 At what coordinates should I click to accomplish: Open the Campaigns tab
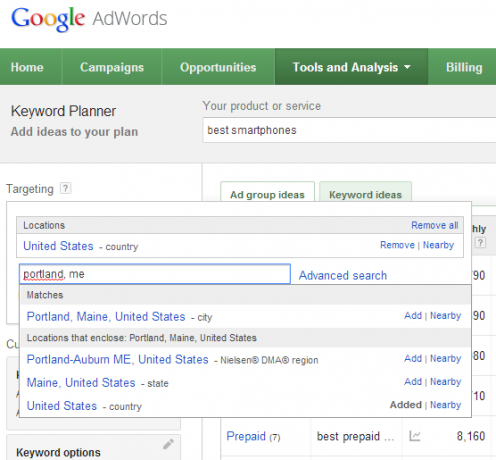[x=112, y=67]
